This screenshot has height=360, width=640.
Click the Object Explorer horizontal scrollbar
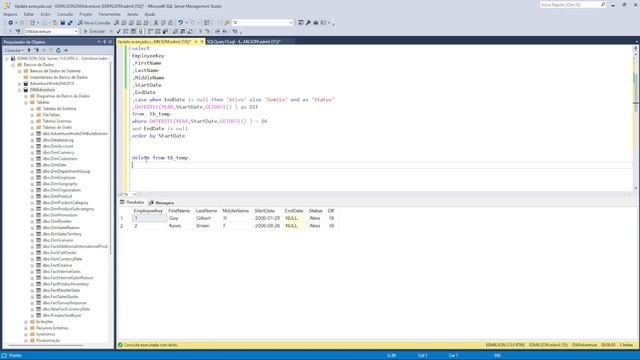(45, 345)
